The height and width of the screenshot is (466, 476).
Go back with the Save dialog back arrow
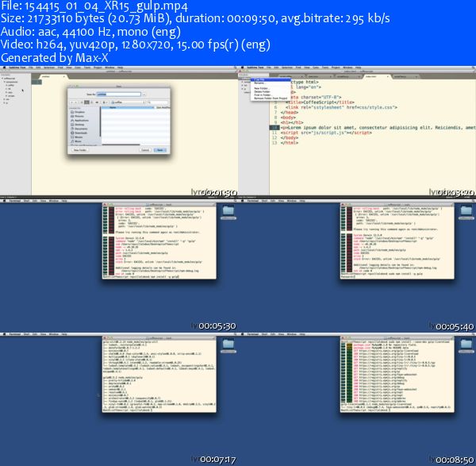click(71, 102)
